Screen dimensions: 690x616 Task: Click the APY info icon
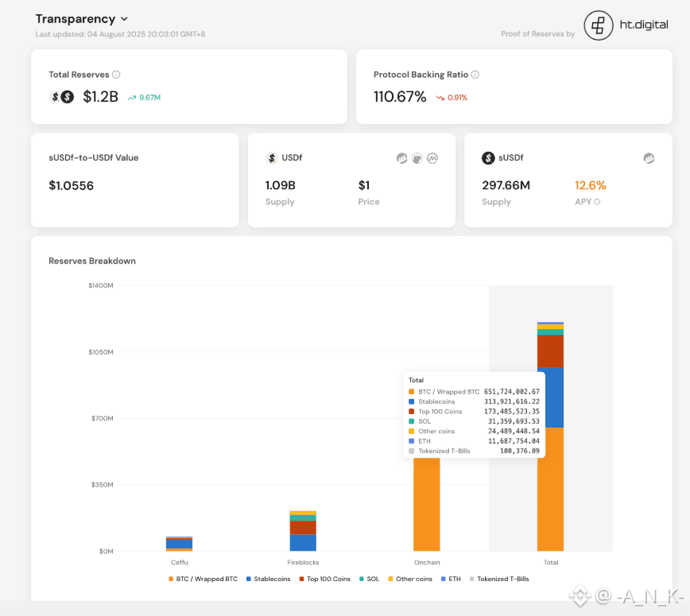click(597, 202)
